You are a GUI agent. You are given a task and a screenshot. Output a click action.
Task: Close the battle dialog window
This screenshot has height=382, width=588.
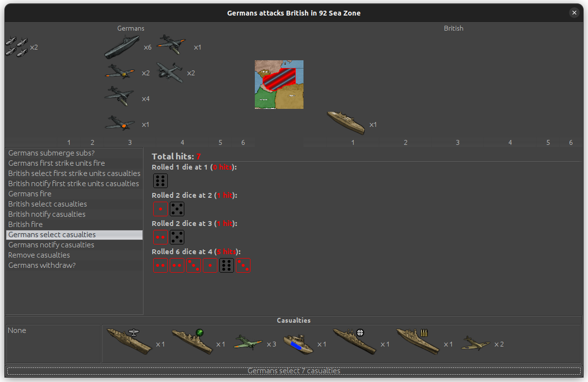tap(574, 13)
